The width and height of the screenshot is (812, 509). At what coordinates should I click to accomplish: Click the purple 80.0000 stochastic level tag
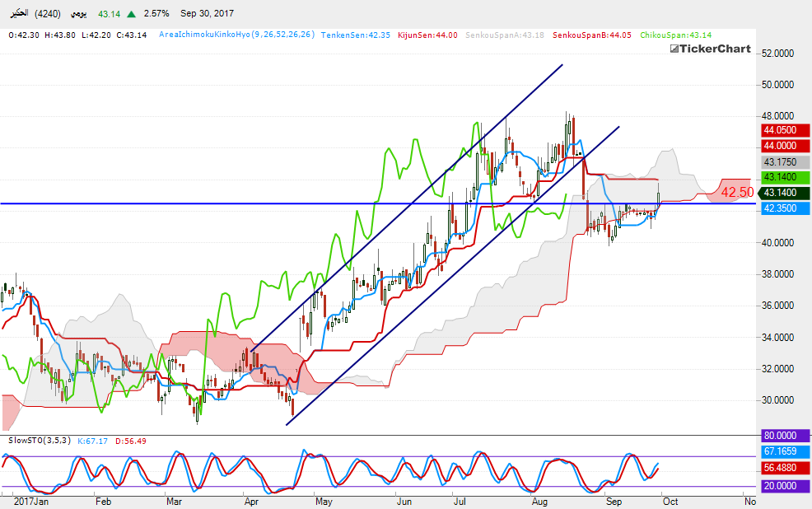click(x=779, y=436)
